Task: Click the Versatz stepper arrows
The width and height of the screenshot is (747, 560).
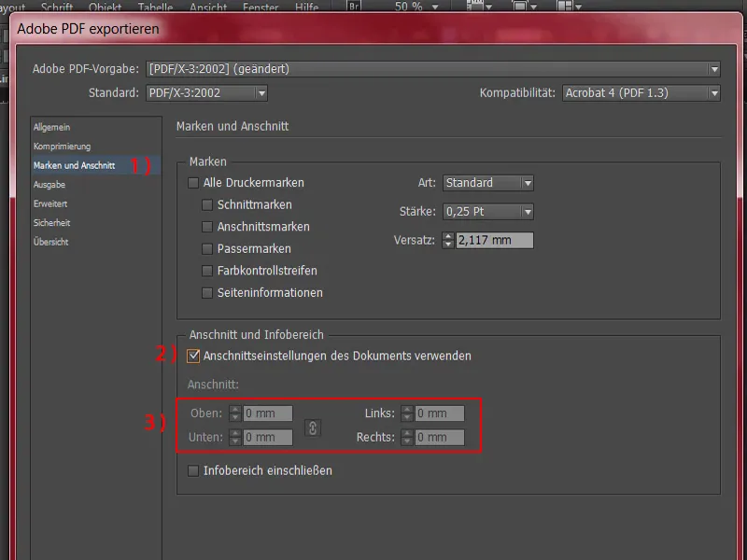Action: point(448,240)
